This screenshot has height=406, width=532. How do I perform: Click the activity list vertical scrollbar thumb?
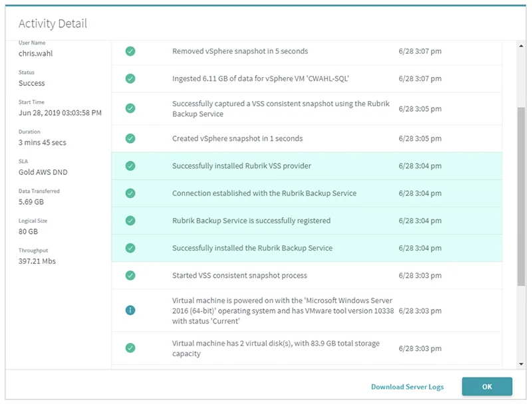tap(521, 197)
